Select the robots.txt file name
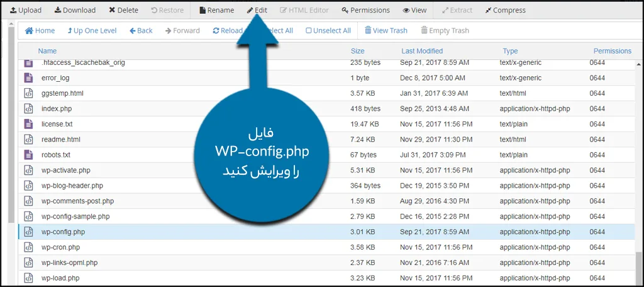644x287 pixels. 56,155
